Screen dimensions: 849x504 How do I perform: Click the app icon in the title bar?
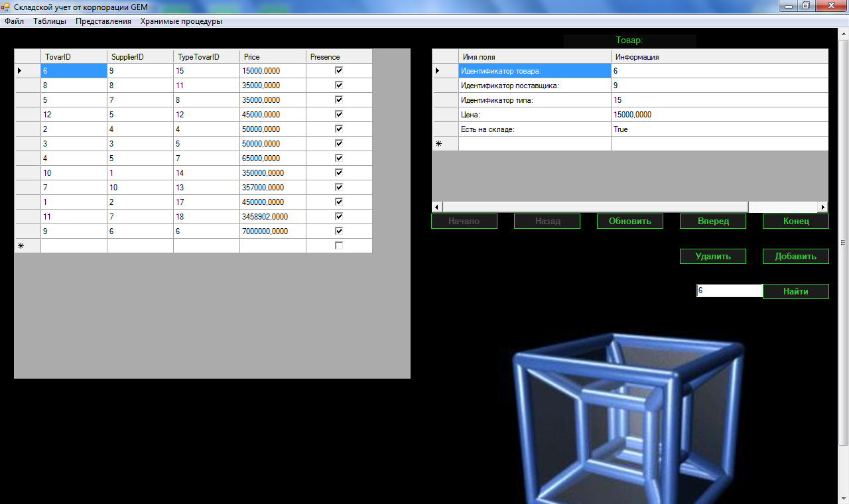pyautogui.click(x=7, y=7)
